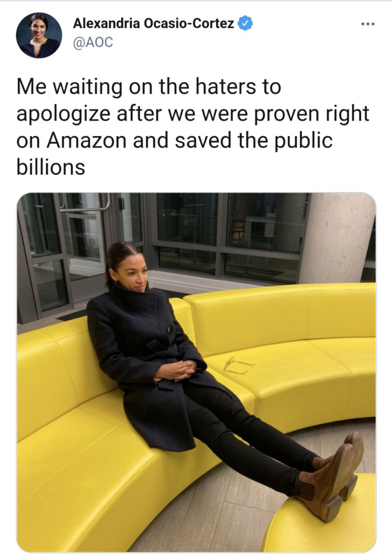Image resolution: width=392 pixels, height=560 pixels.
Task: Click the word "billions" in the tweet
Action: (x=51, y=167)
